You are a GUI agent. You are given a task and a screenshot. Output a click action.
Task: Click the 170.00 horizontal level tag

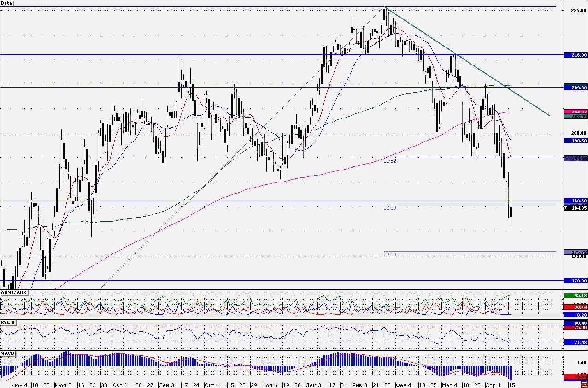click(x=576, y=280)
